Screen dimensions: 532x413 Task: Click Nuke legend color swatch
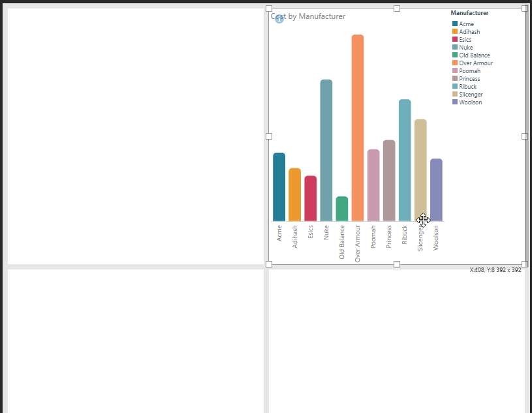coord(454,47)
